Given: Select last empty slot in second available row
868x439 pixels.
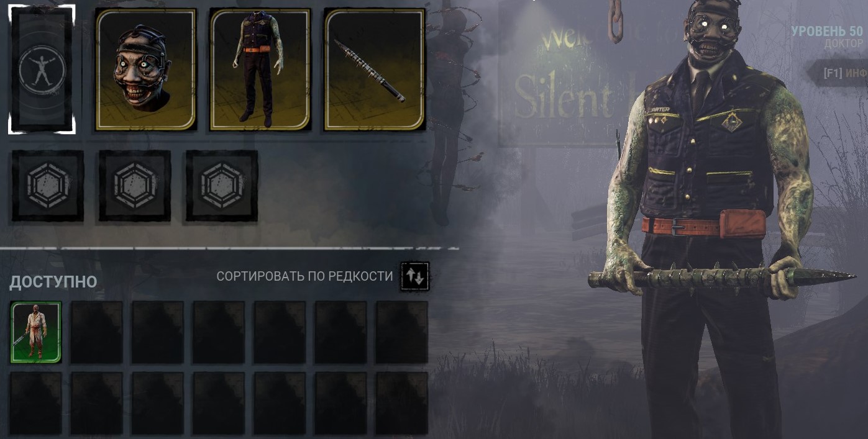Looking at the screenshot, I should click(x=401, y=403).
